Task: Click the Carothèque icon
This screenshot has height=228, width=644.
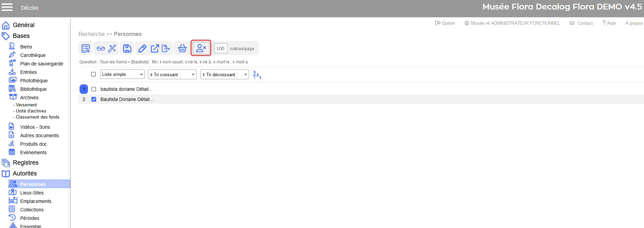Action: (12, 55)
